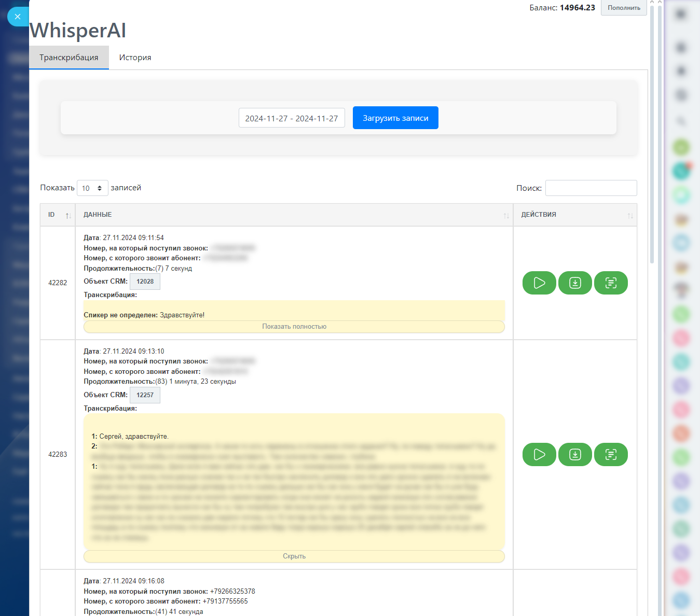This screenshot has height=616, width=700.
Task: Play the recording for call 42283
Action: click(x=539, y=454)
